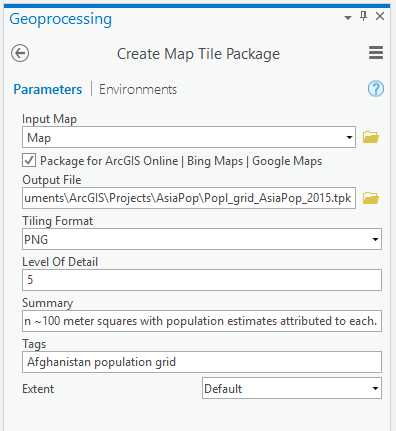396x431 pixels.
Task: Browse for Input Map with the folder icon
Action: [371, 137]
